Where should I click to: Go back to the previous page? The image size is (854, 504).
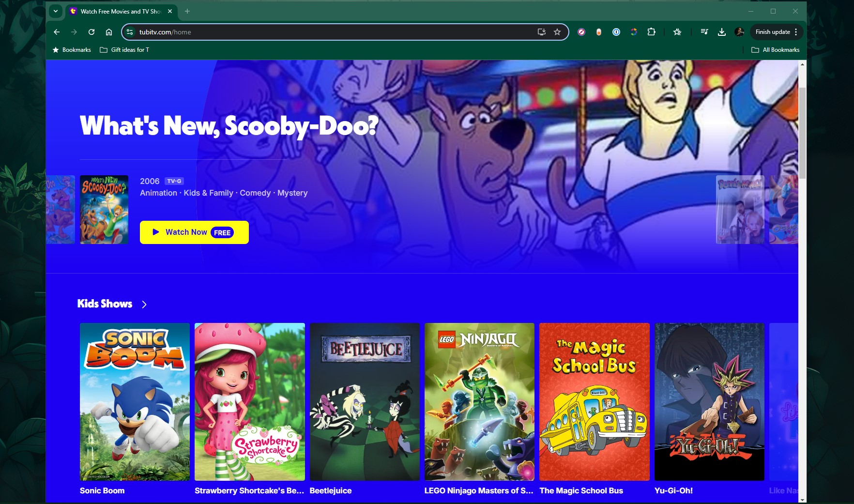tap(57, 32)
